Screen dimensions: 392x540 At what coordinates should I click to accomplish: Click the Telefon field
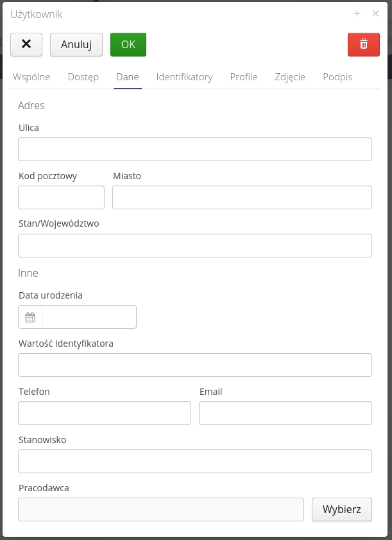[x=104, y=413]
